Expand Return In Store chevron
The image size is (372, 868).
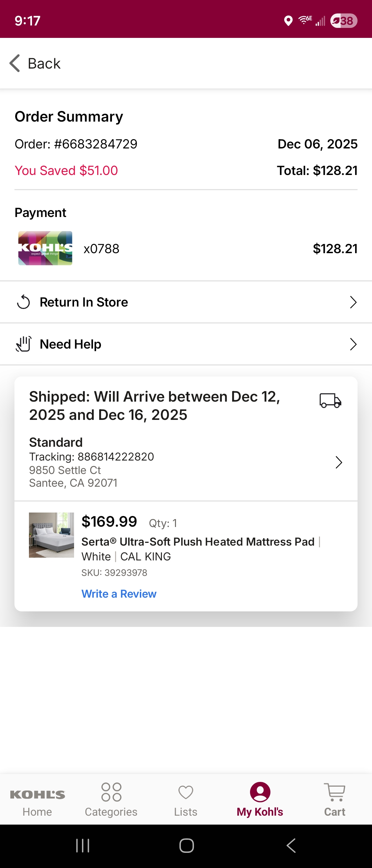click(x=353, y=302)
